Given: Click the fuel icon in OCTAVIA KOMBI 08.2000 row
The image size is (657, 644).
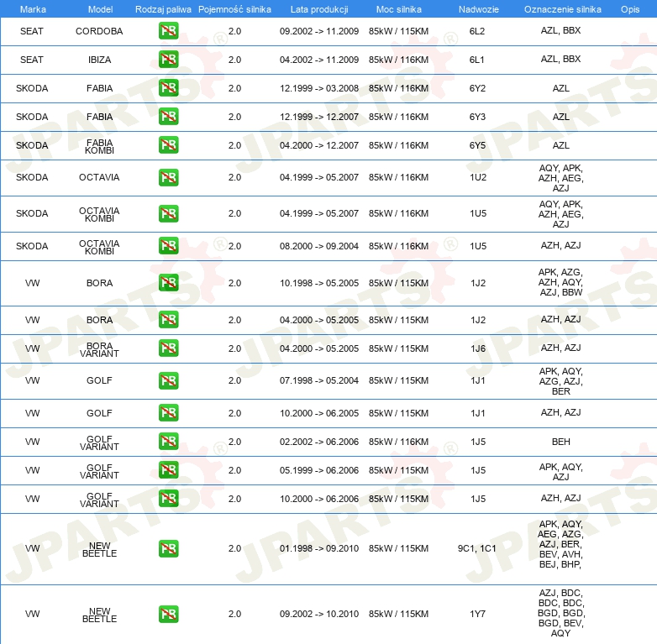Looking at the screenshot, I should pyautogui.click(x=168, y=246).
